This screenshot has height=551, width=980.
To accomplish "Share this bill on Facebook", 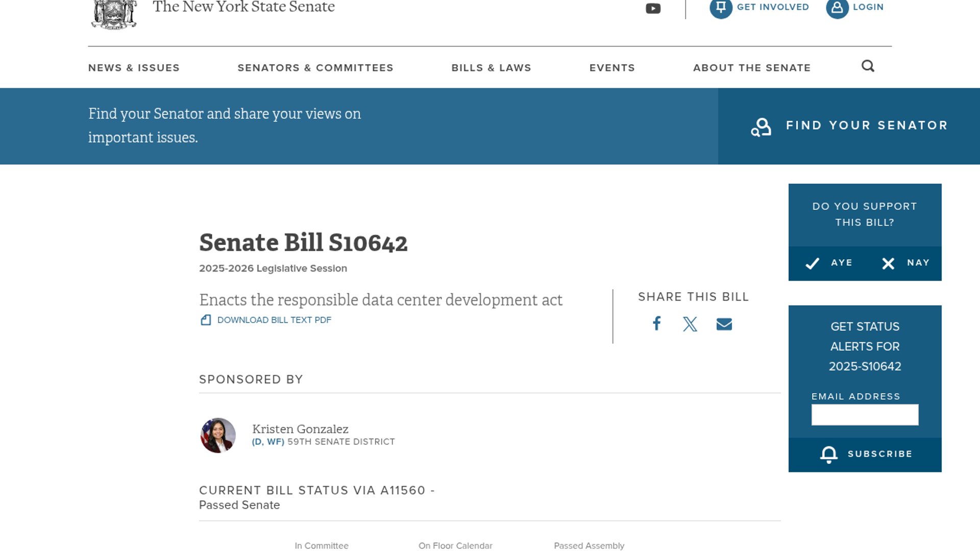I will (657, 323).
